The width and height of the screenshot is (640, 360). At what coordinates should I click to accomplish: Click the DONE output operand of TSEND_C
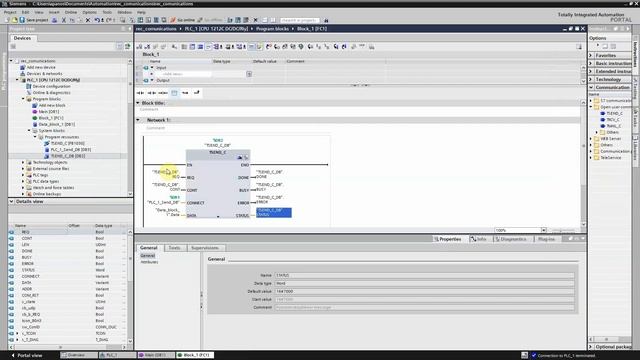click(x=269, y=174)
